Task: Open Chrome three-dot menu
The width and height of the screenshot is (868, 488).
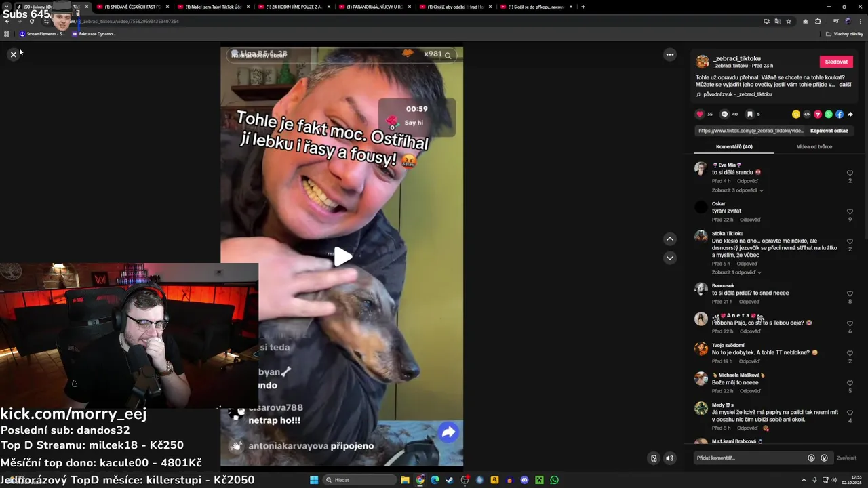Action: (861, 21)
